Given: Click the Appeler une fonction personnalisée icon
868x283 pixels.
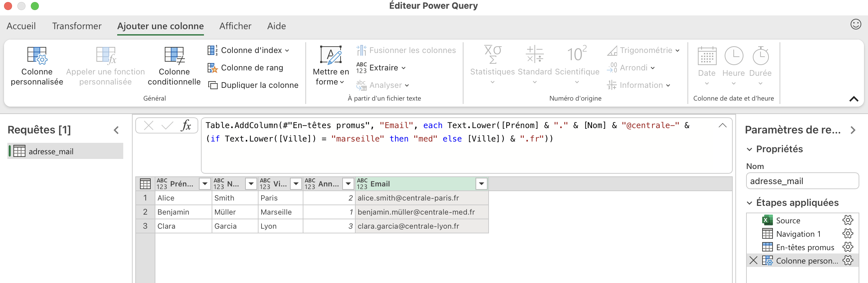Looking at the screenshot, I should pos(105,55).
